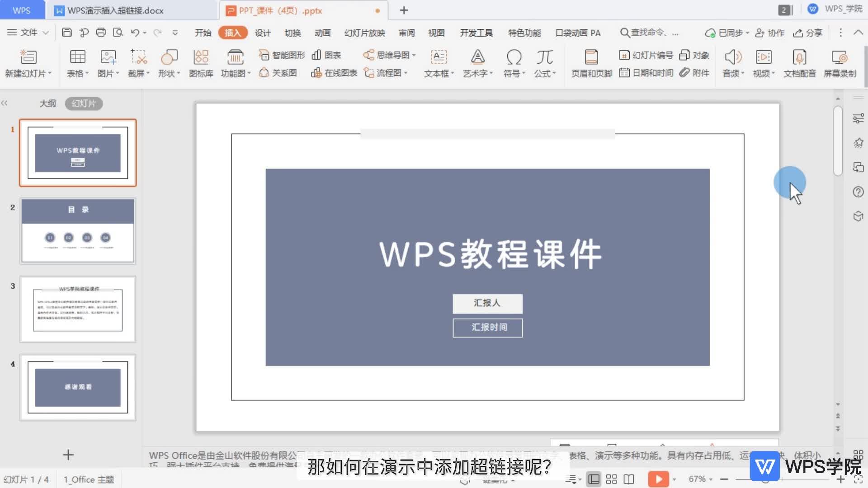Image resolution: width=868 pixels, height=488 pixels.
Task: Click the New Slide (新建幻灯片) icon
Action: [28, 57]
